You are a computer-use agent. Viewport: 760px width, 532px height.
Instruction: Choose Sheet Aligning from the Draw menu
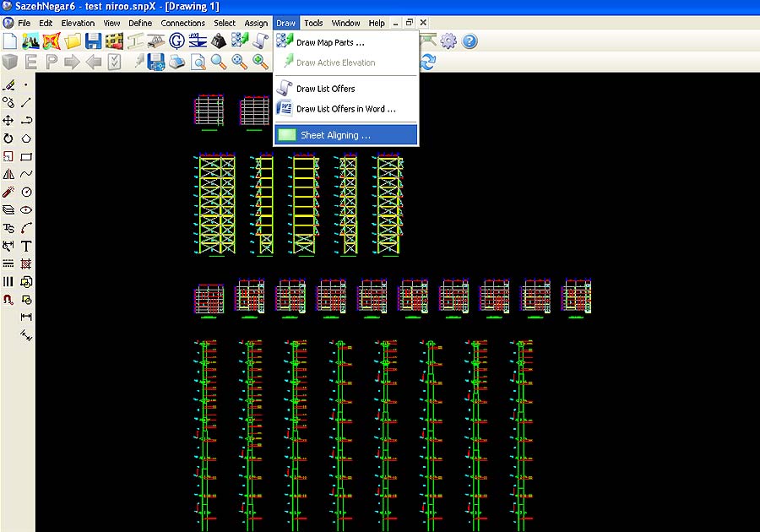(335, 135)
